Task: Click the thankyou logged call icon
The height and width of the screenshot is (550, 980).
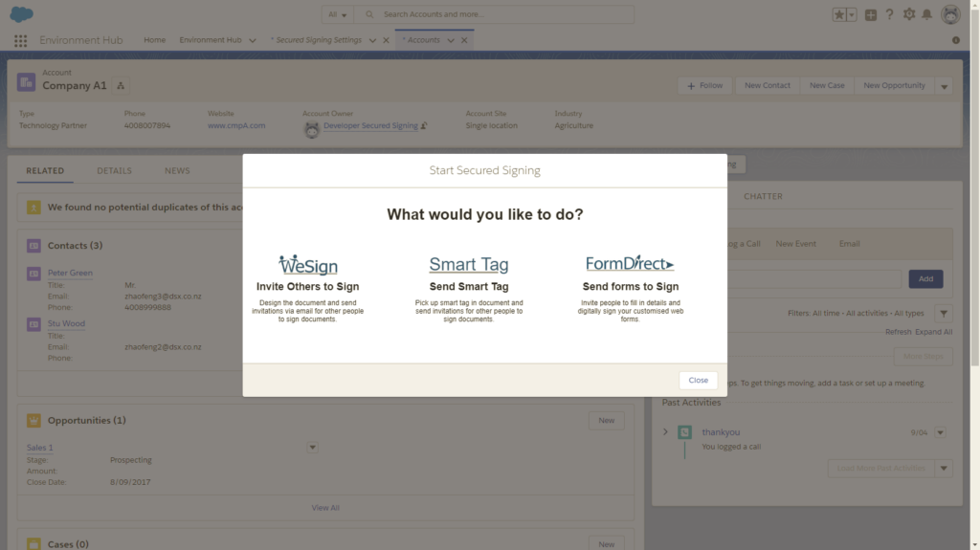Action: [685, 432]
